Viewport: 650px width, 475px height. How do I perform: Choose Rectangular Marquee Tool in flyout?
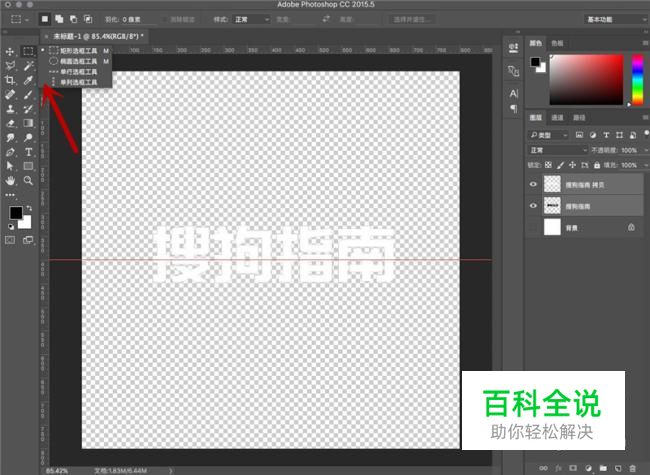tap(76, 51)
